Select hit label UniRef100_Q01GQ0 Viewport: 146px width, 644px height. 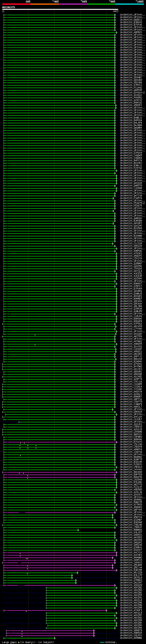131,334
